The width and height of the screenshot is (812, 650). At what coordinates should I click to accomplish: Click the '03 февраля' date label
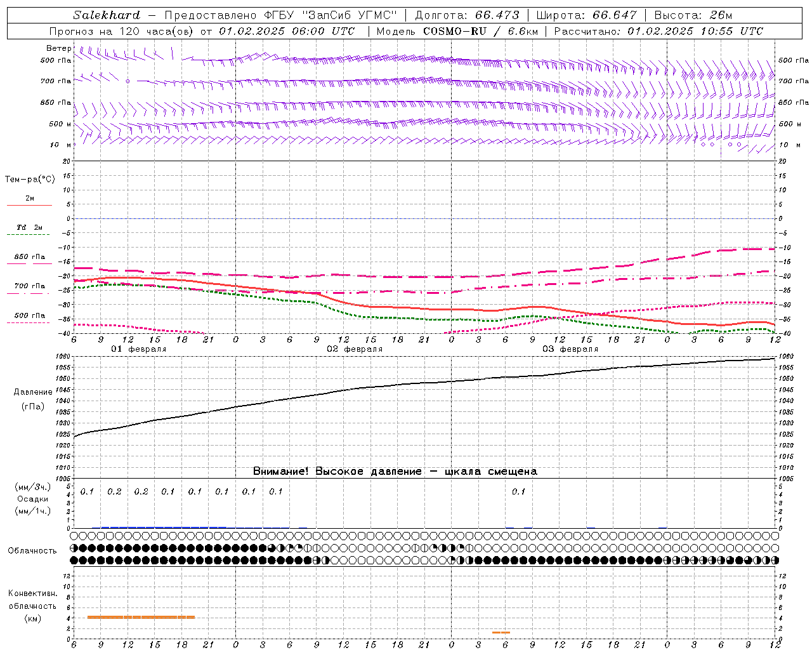(x=570, y=349)
